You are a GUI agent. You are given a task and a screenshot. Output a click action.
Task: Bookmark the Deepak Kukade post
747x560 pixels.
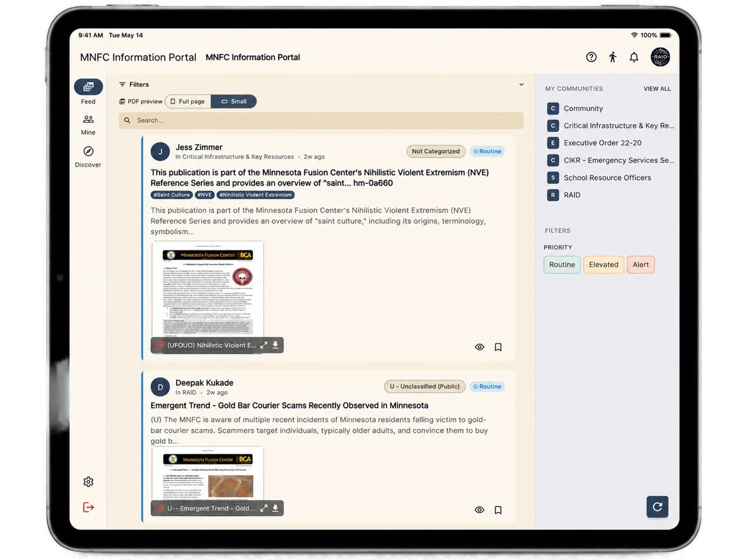[498, 510]
